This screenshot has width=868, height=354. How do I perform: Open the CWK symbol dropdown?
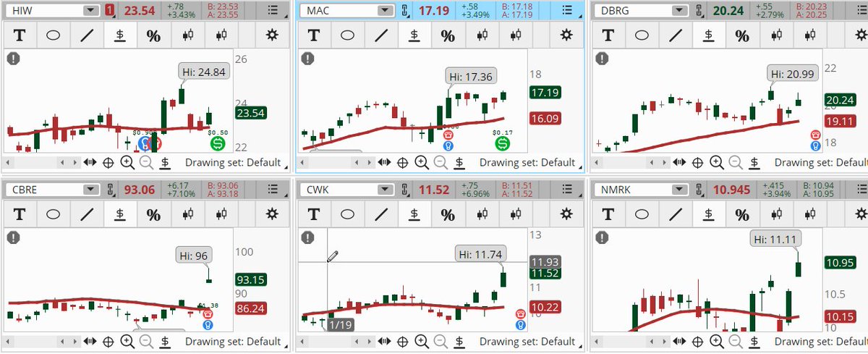coord(383,189)
